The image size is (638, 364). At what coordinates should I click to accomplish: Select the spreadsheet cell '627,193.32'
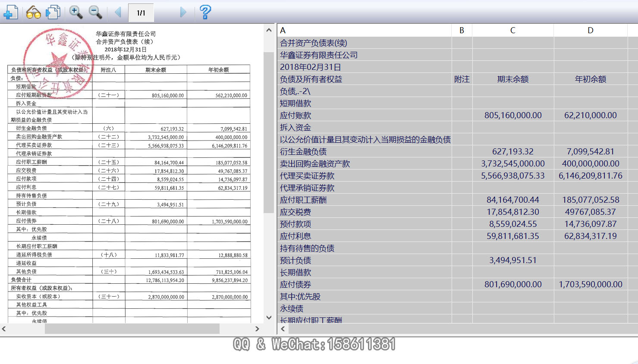513,151
